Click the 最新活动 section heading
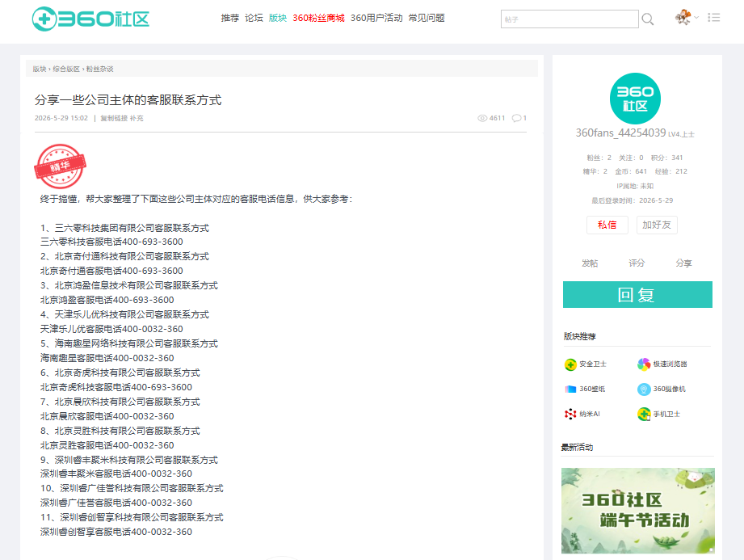Screen dimensions: 744x560 coord(577,447)
